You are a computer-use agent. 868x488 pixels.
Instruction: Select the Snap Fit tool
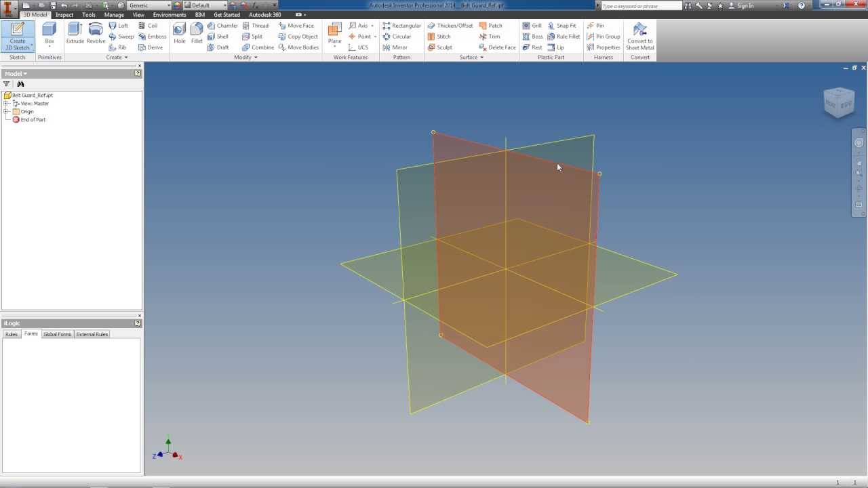click(561, 26)
